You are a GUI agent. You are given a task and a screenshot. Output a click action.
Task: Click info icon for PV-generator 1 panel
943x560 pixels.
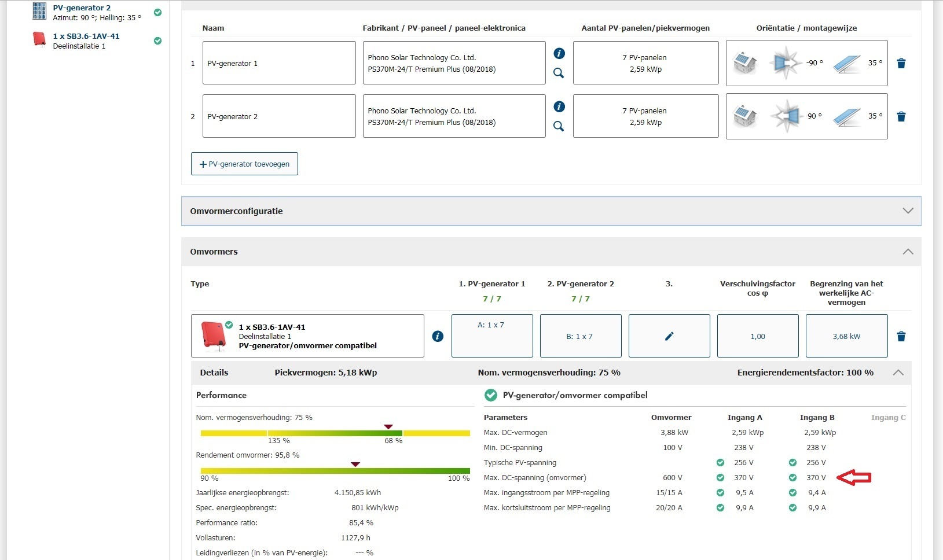coord(559,53)
